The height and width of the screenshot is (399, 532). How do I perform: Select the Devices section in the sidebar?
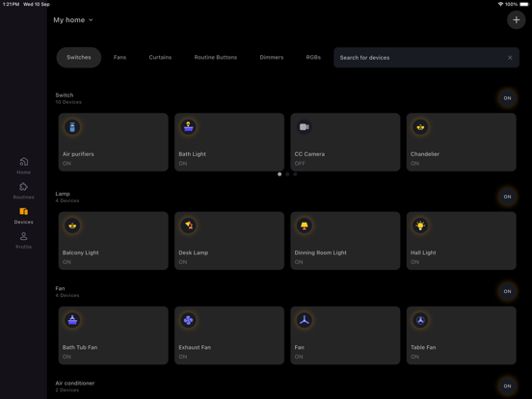pyautogui.click(x=23, y=216)
